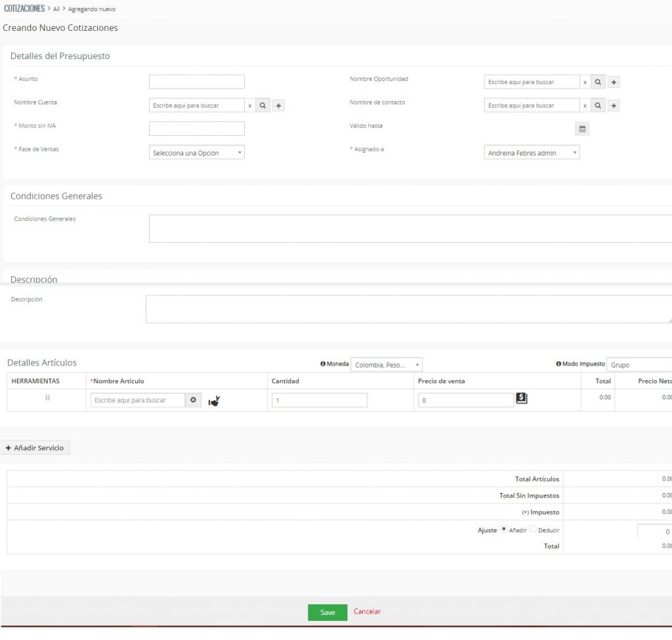Select the Añadir adjustment radio button
Screen dimensions: 672x640
[x=504, y=529]
